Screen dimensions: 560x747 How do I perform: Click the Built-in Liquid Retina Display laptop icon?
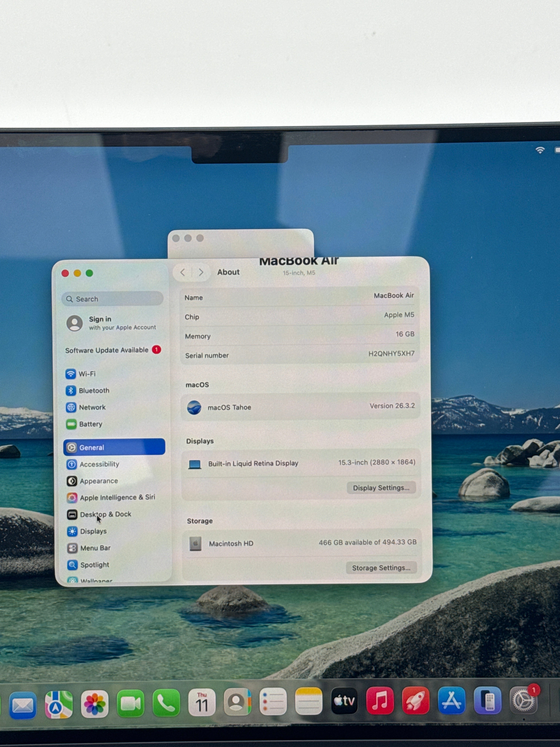click(x=195, y=465)
